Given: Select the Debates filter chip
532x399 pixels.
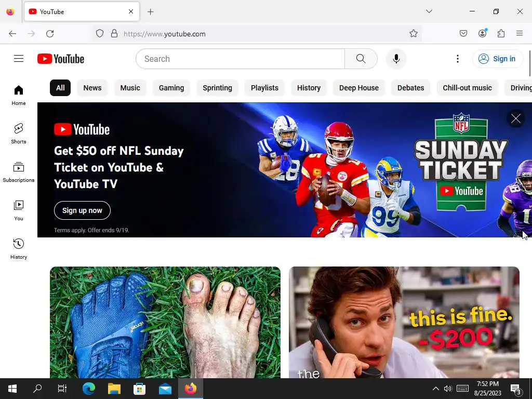Looking at the screenshot, I should pyautogui.click(x=411, y=88).
